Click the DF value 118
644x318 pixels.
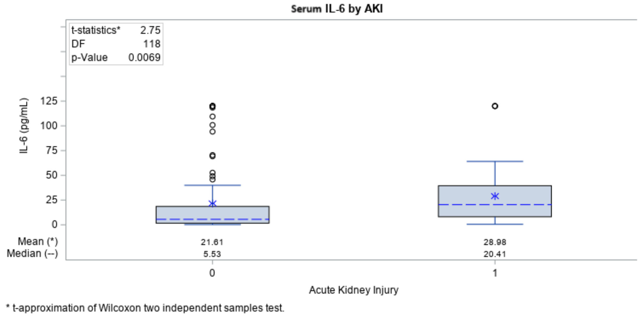(x=152, y=44)
